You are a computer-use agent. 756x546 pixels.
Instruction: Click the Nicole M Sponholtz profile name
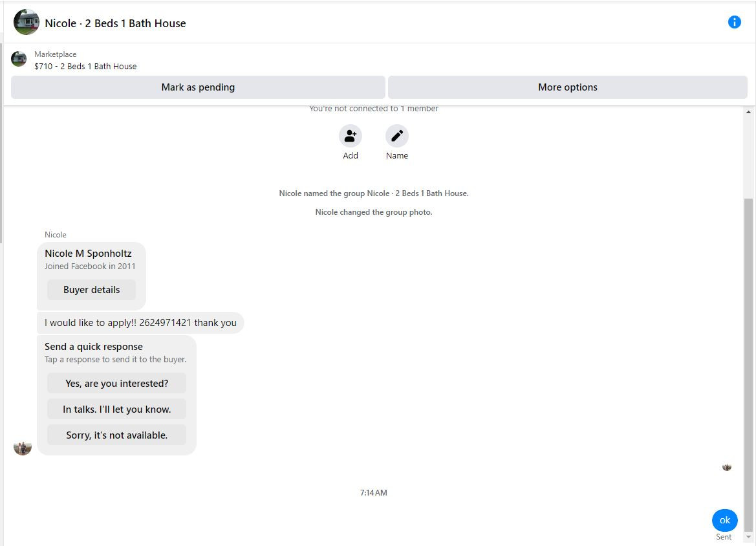[x=88, y=253]
